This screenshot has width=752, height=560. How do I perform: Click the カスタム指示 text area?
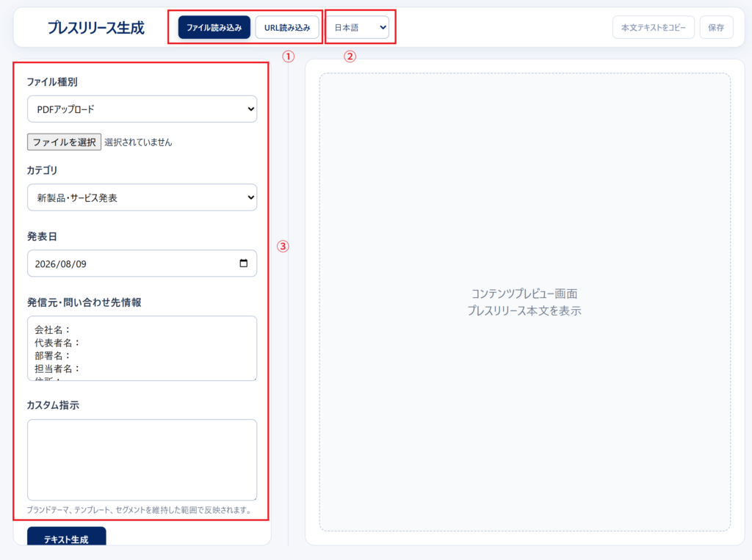tap(142, 459)
